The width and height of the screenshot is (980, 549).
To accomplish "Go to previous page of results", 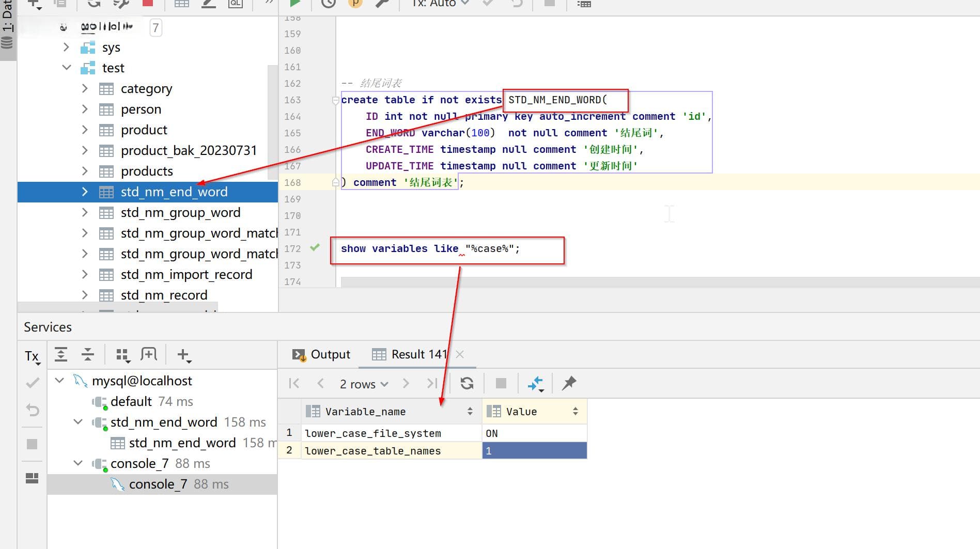I will pos(320,383).
